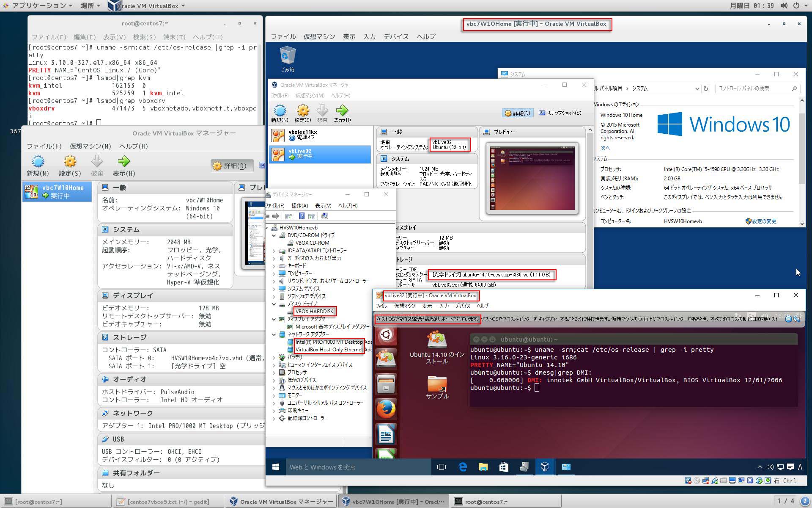812x508 pixels.
Task: Toggle 詳細(D) view in guest Manager
Action: [x=517, y=113]
